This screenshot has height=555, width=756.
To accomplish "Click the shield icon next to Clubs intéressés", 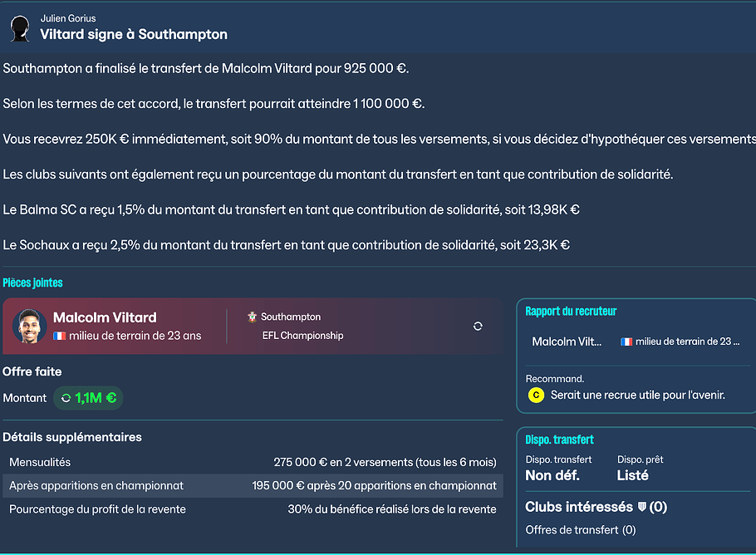I will [641, 507].
